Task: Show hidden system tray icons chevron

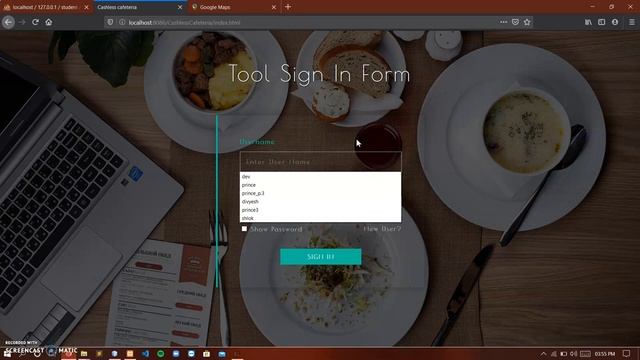Action: (543, 354)
